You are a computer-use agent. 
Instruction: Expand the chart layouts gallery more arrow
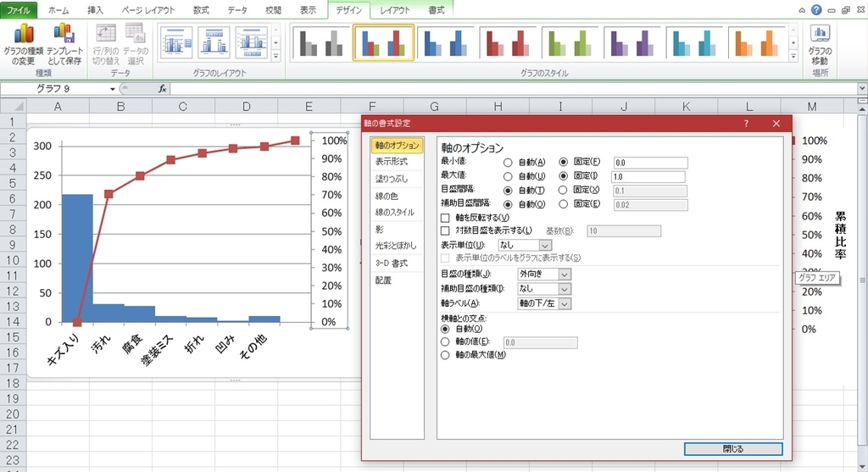(275, 56)
